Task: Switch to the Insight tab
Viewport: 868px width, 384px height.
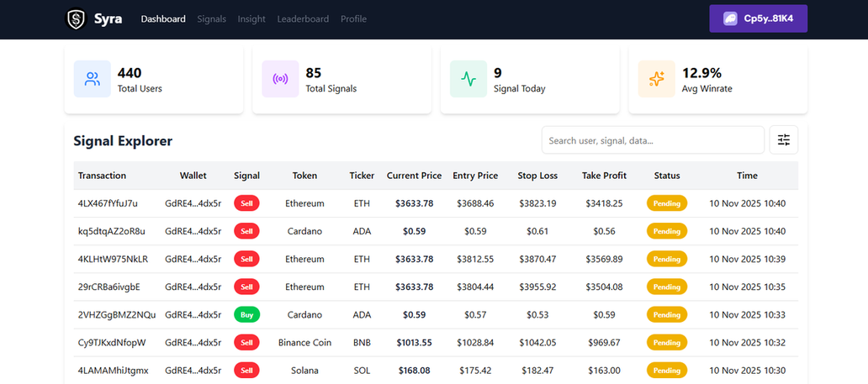Action: 251,19
